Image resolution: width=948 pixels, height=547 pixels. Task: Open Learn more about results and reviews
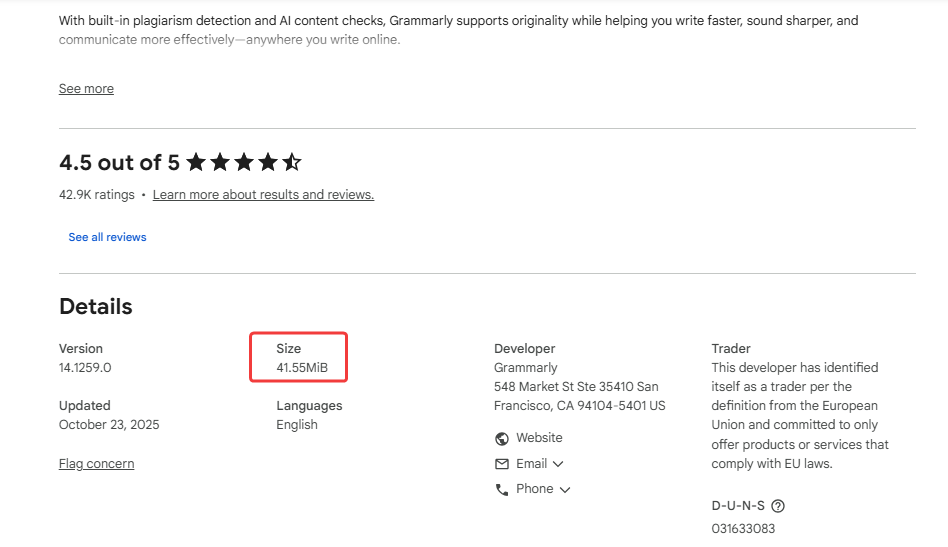263,195
